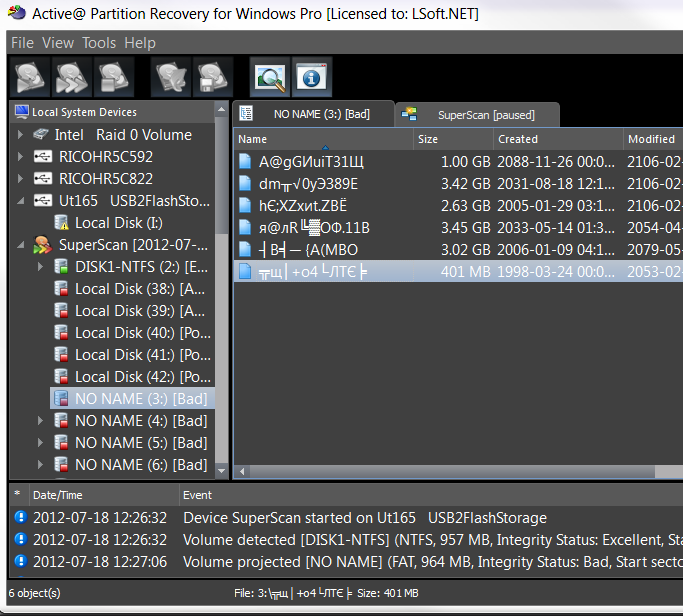
Task: Select NO NAME (3:) [Bad] tree item
Action: click(132, 399)
